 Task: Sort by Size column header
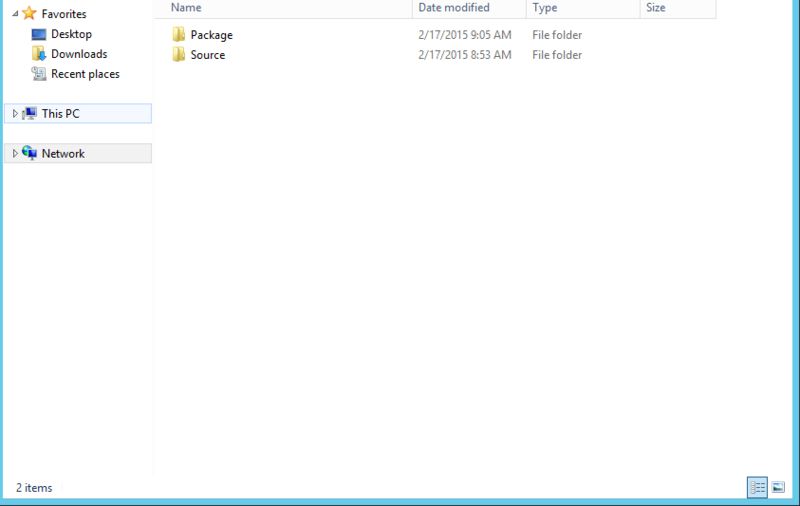(656, 8)
